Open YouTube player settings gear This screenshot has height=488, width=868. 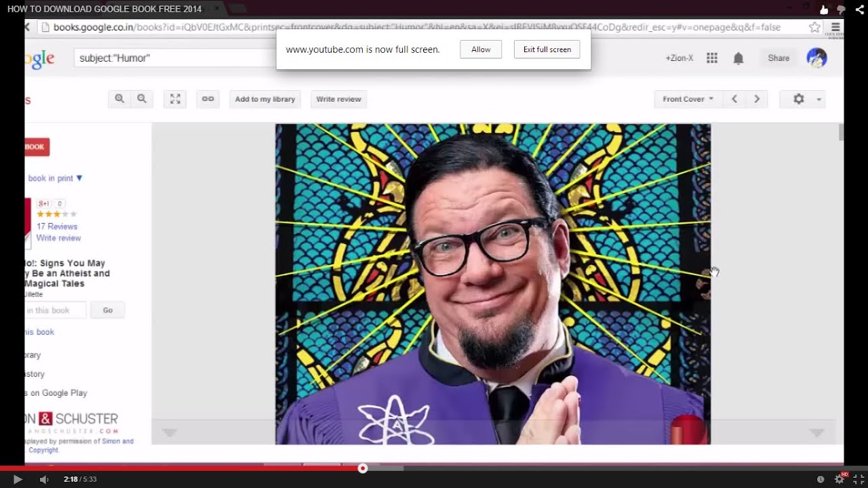click(x=840, y=479)
